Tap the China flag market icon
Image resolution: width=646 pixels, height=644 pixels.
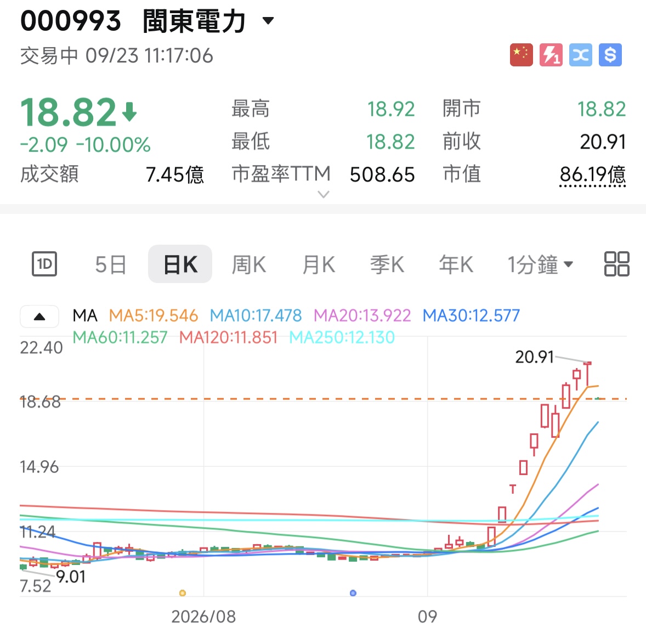[x=521, y=55]
